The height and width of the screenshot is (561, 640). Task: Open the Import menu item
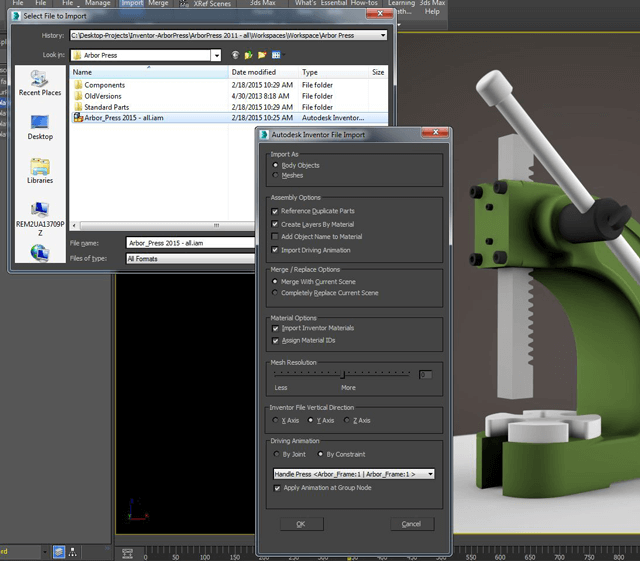132,3
